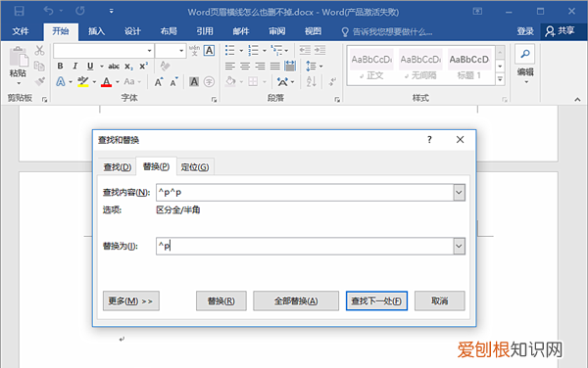Switch to the 定位(G) dialog tab
Viewport: 588px width, 368px height.
click(x=195, y=167)
